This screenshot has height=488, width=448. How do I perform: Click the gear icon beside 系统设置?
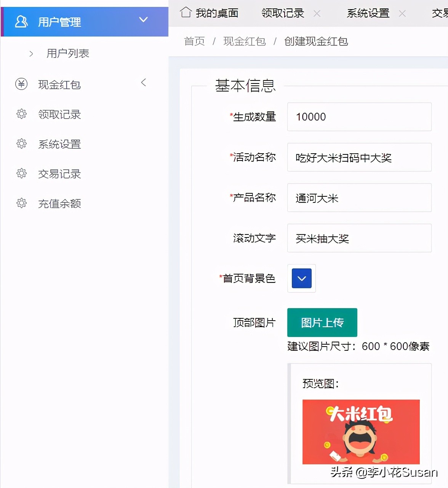point(21,144)
